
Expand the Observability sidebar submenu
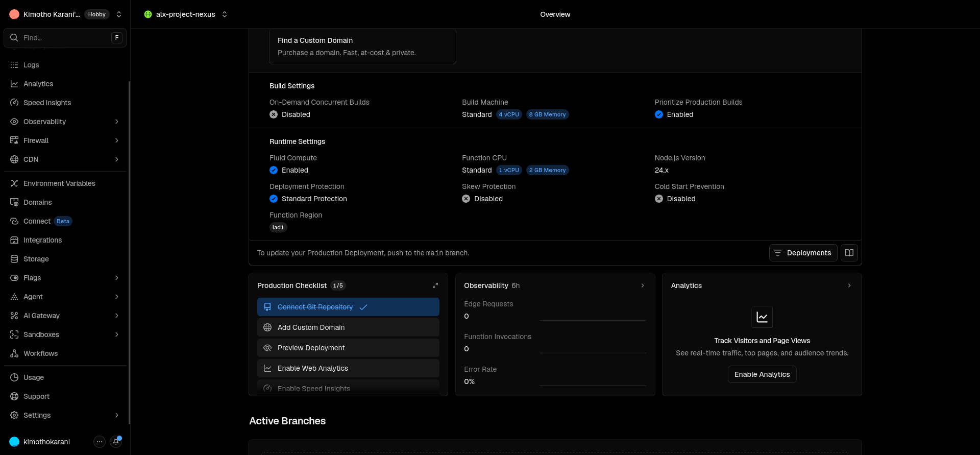pos(117,122)
